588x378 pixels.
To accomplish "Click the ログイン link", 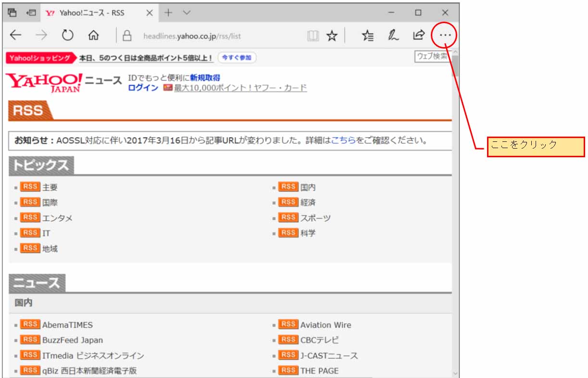I will pyautogui.click(x=143, y=88).
